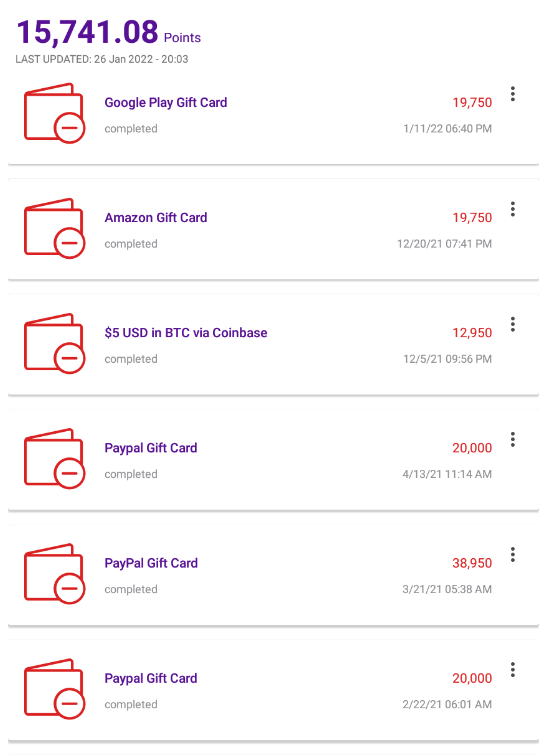
Task: Open the Paypal Gift Card from 4/13/21
Action: (x=151, y=448)
